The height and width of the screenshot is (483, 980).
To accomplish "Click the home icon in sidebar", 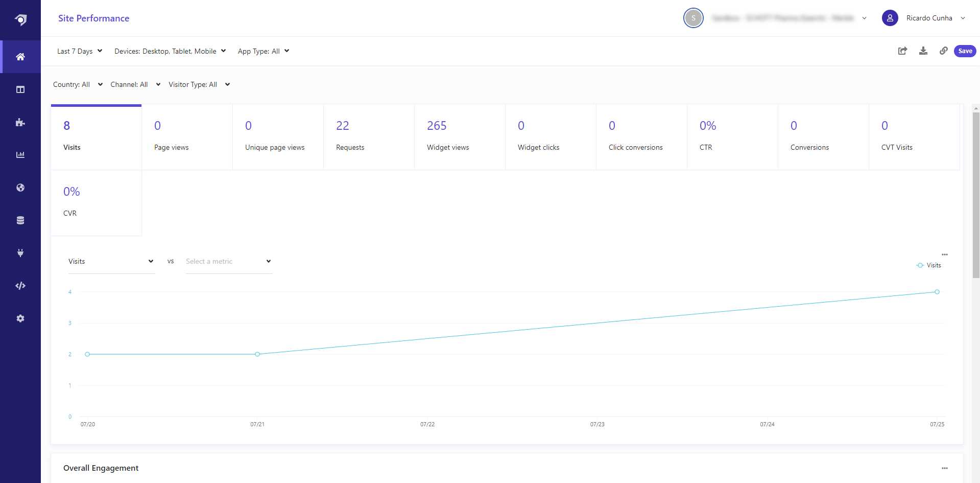I will (20, 57).
